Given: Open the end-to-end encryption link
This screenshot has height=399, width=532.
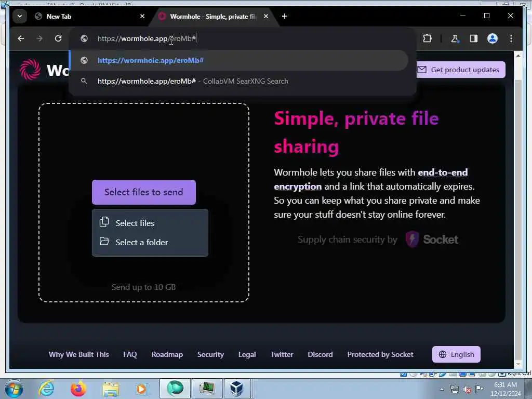Looking at the screenshot, I should coord(370,179).
